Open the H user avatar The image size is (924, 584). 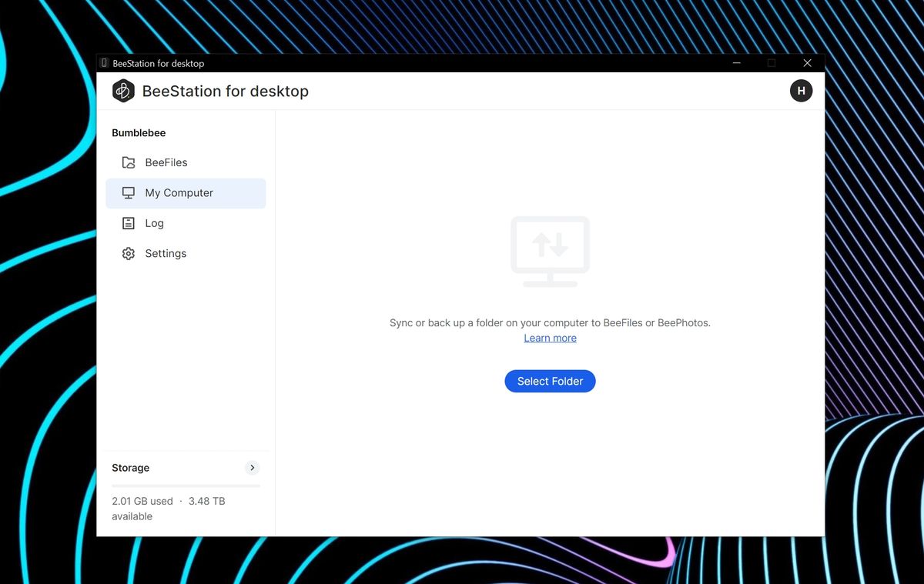(x=801, y=90)
